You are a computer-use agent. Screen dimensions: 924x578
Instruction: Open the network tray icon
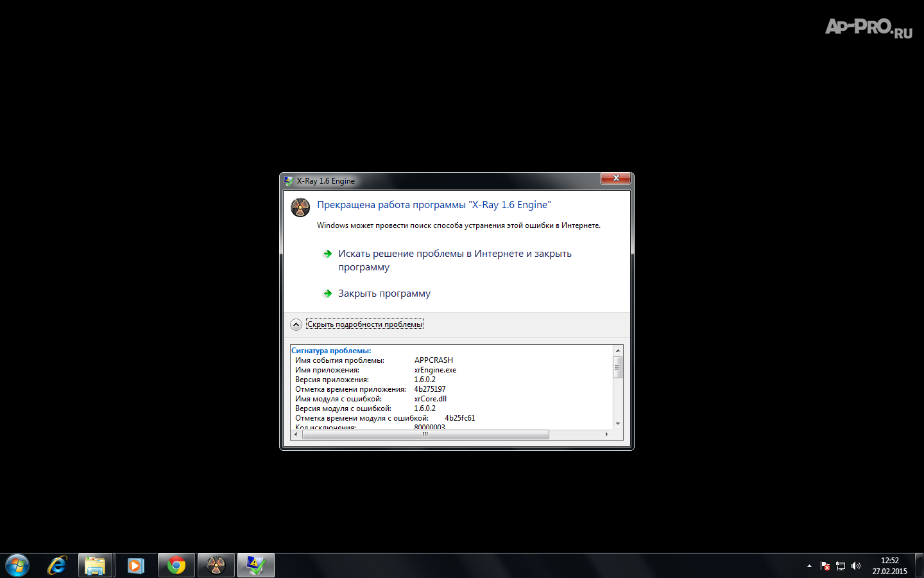(841, 566)
